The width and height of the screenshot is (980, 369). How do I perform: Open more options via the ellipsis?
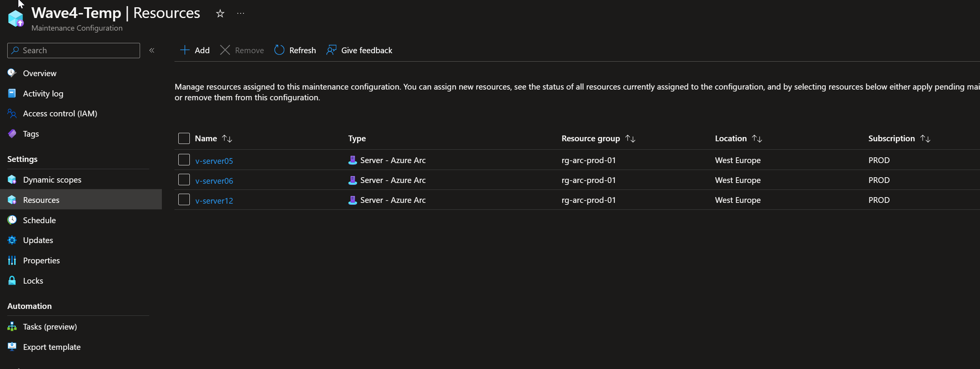240,13
